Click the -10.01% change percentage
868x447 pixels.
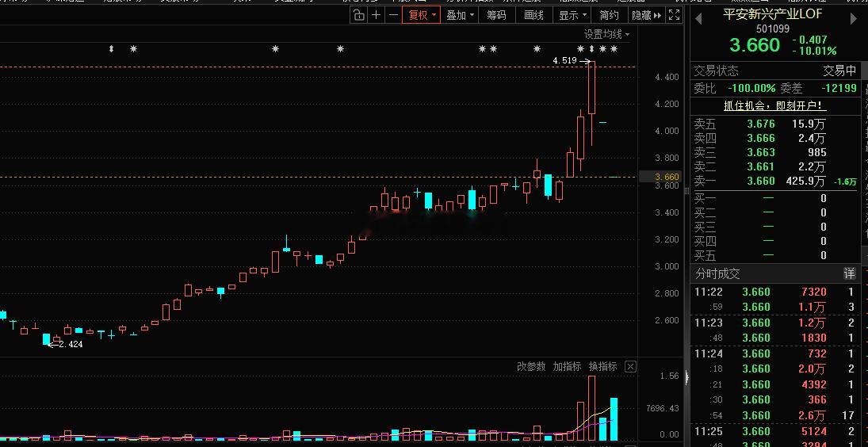point(814,51)
